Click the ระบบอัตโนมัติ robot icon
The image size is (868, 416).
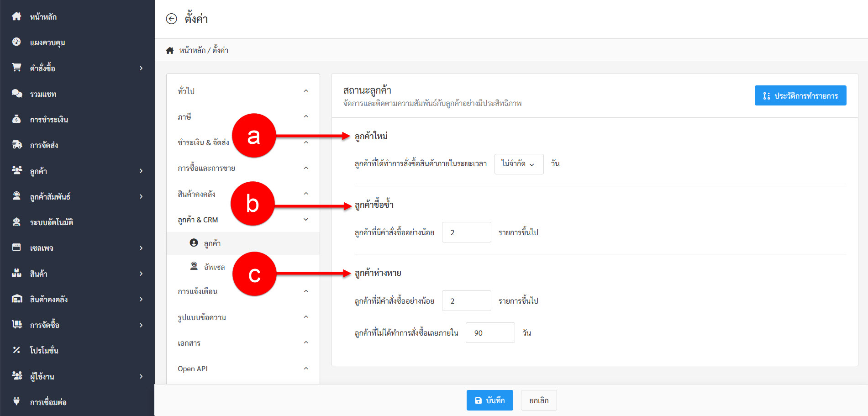[17, 222]
